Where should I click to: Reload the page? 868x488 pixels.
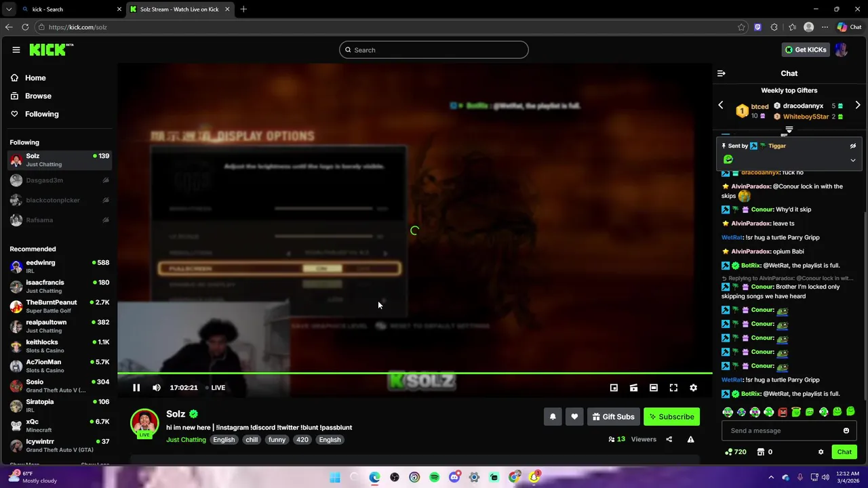pyautogui.click(x=25, y=27)
